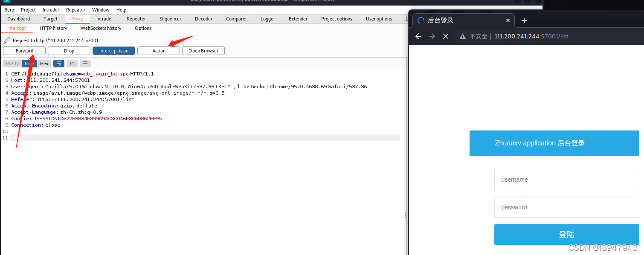
Task: Open the Burp menu
Action: [x=9, y=10]
